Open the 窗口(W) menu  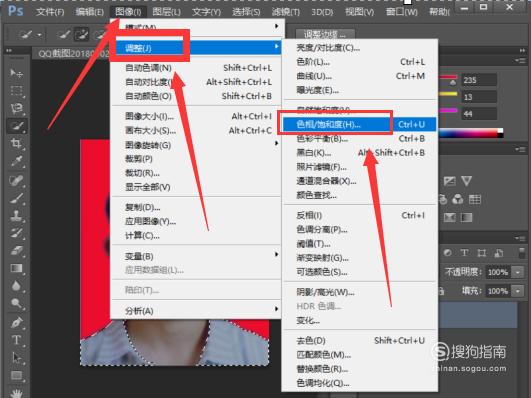coord(402,12)
